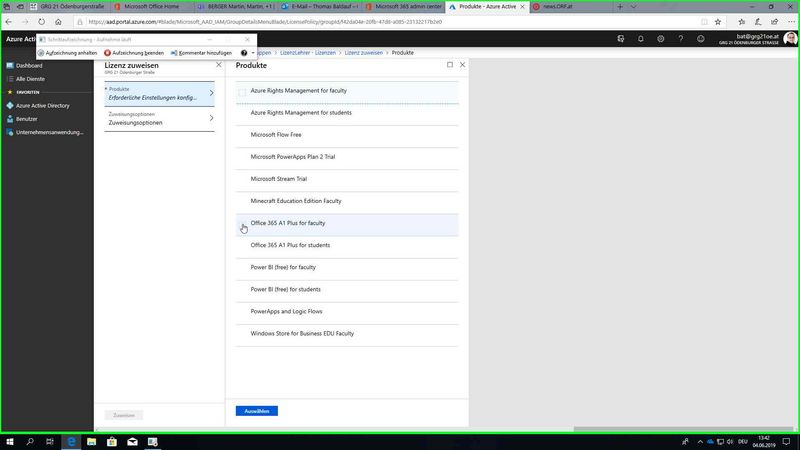Select Power BI (free) for faculty
This screenshot has width=800, height=450.
[347, 267]
